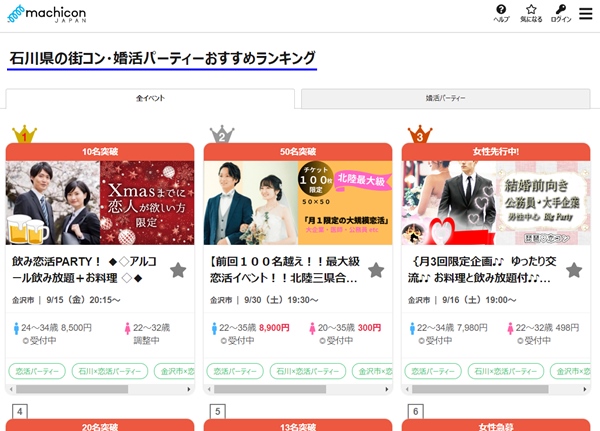The width and height of the screenshot is (600, 431).
Task: Favorite the 月3回限定企画 event star
Action: [x=574, y=270]
